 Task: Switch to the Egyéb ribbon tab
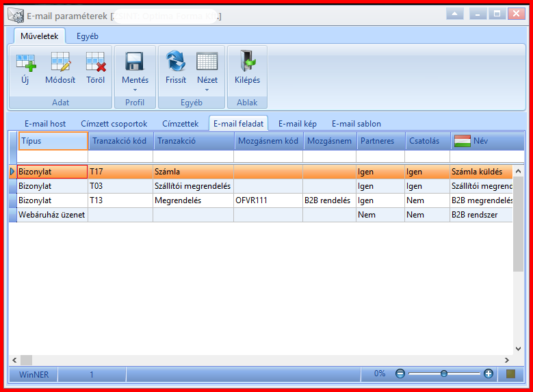pyautogui.click(x=88, y=36)
